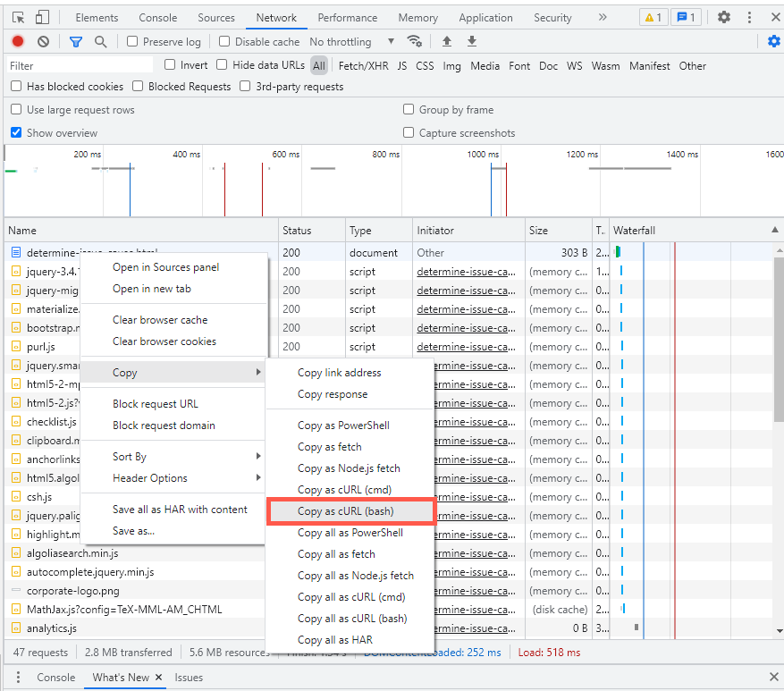784x691 pixels.
Task: Click the script icon beside purl.js
Action: (x=16, y=347)
